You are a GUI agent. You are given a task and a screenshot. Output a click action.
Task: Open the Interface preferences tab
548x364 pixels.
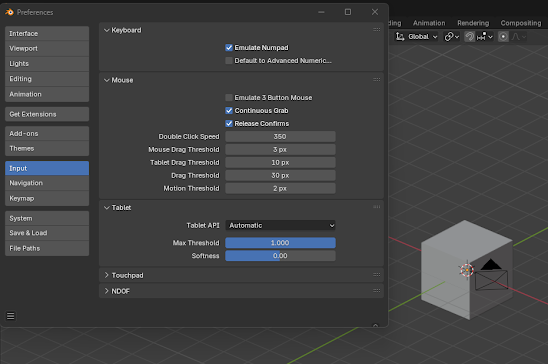tap(47, 34)
